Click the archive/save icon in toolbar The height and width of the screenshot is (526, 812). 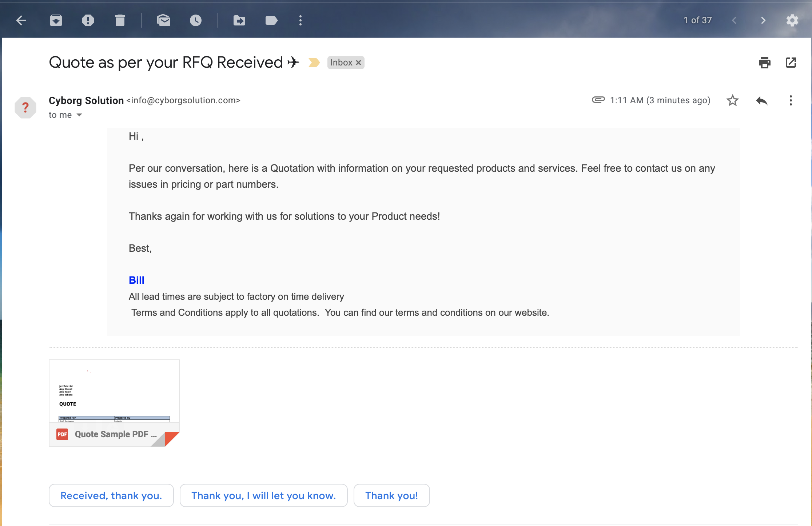point(56,20)
